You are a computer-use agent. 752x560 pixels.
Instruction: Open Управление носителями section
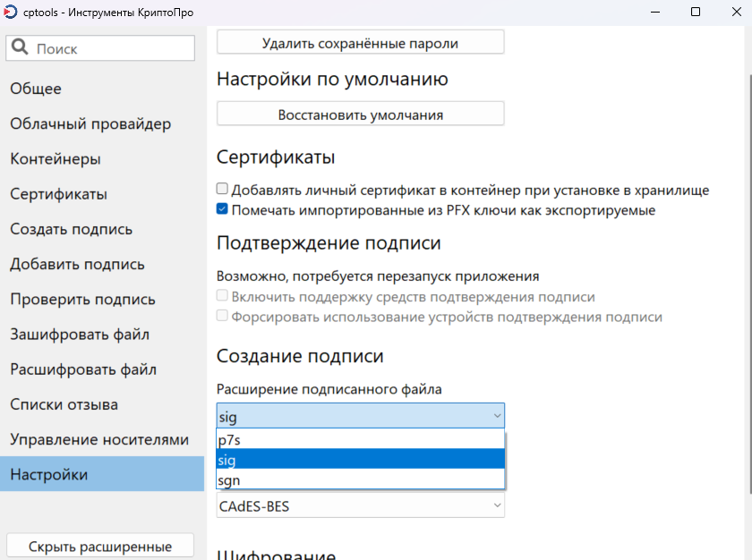(102, 439)
